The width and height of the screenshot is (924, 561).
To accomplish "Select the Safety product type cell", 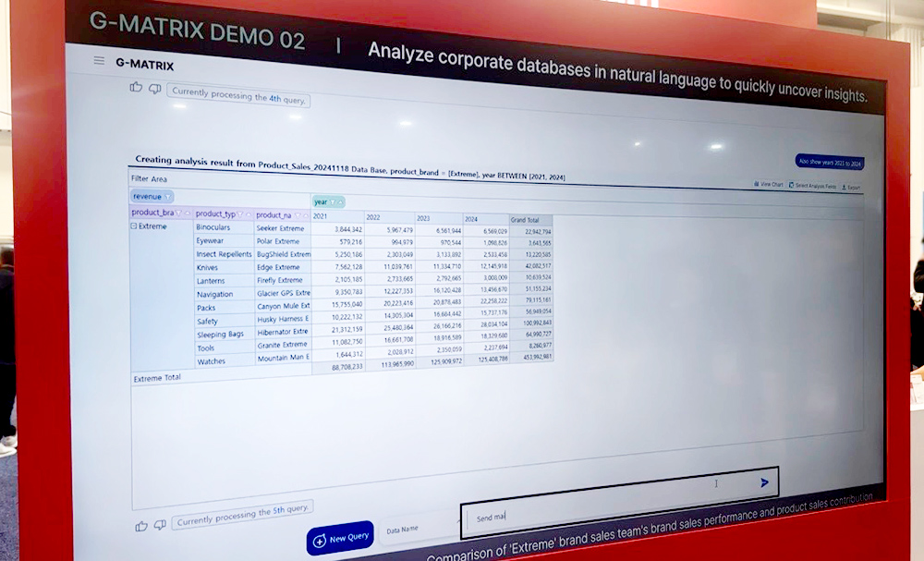I will click(x=224, y=321).
